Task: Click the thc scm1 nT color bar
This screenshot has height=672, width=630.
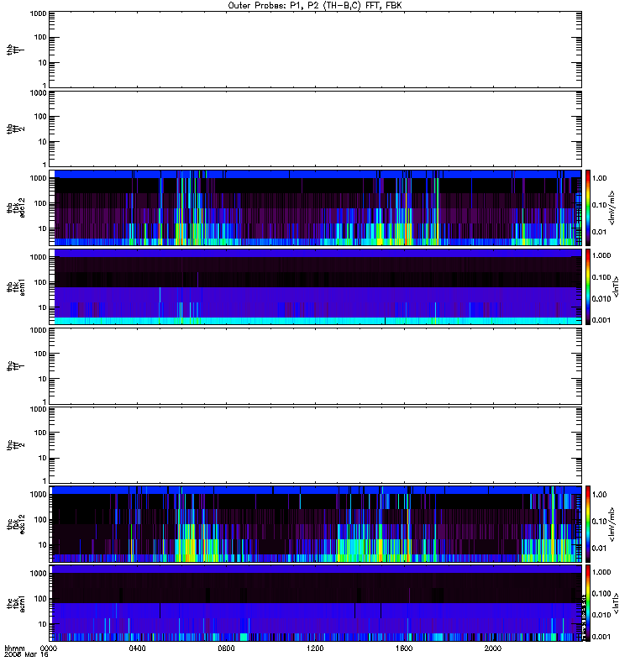Action: [588, 603]
